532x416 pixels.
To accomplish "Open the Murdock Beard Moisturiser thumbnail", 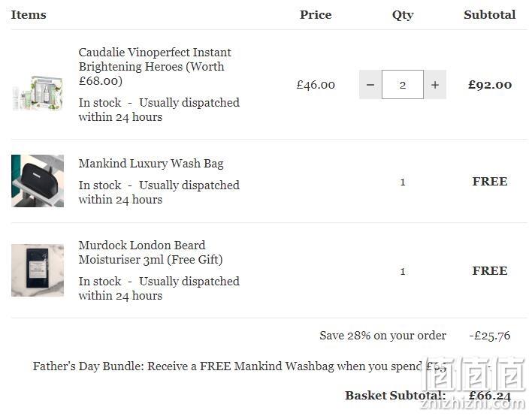I will coord(38,270).
